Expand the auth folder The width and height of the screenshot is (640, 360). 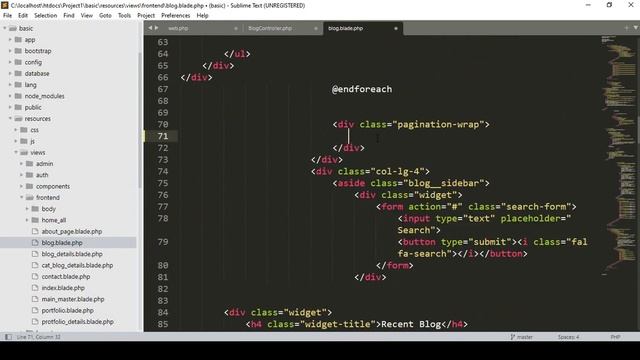point(22,175)
